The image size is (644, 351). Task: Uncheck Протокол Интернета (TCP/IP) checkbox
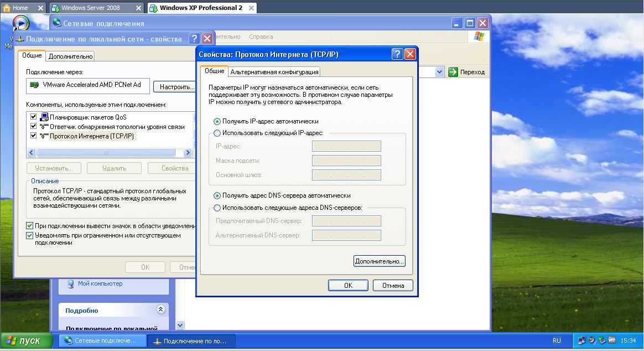point(34,136)
